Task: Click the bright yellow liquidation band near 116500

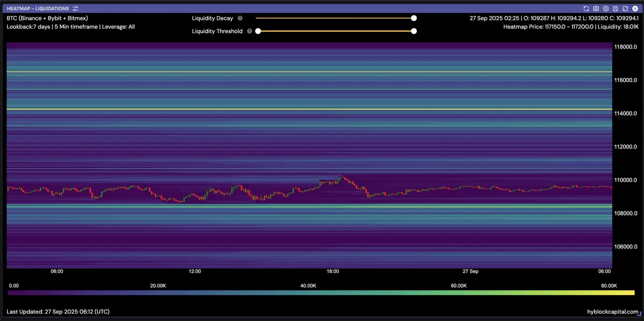Action: (x=309, y=72)
